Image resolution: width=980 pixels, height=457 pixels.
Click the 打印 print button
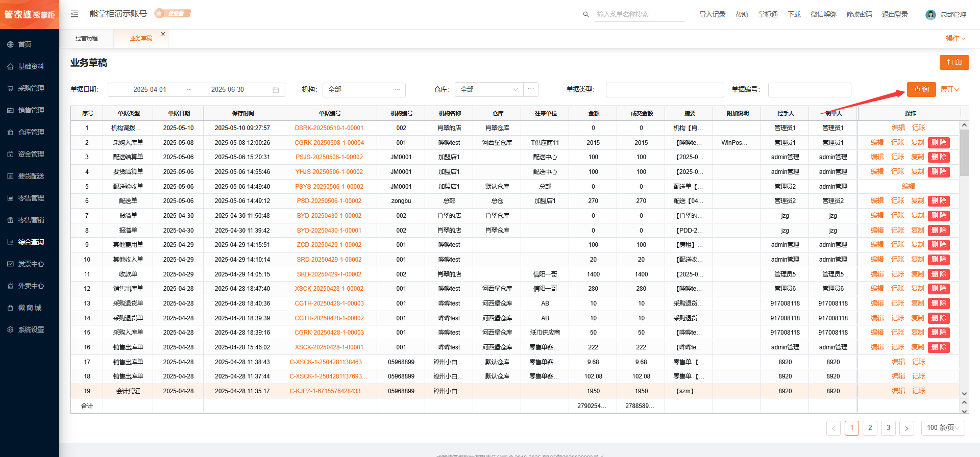pyautogui.click(x=954, y=62)
